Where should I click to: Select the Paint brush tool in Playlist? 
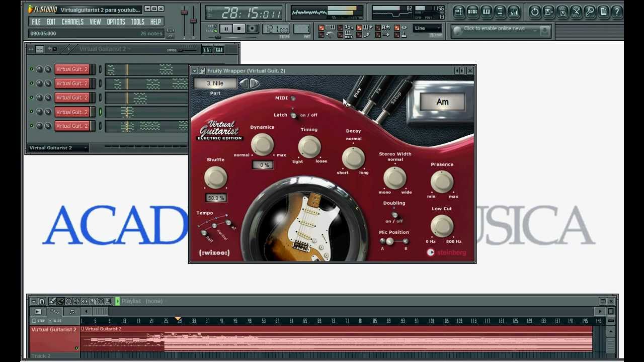coord(60,301)
